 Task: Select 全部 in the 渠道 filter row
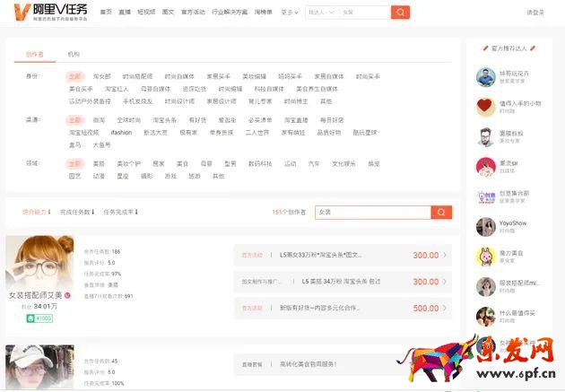(74, 120)
